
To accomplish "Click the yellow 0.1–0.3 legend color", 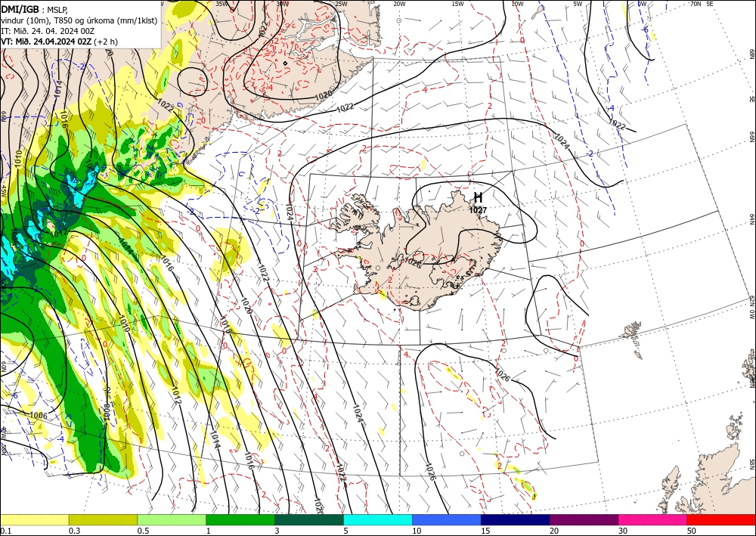I will (34, 519).
